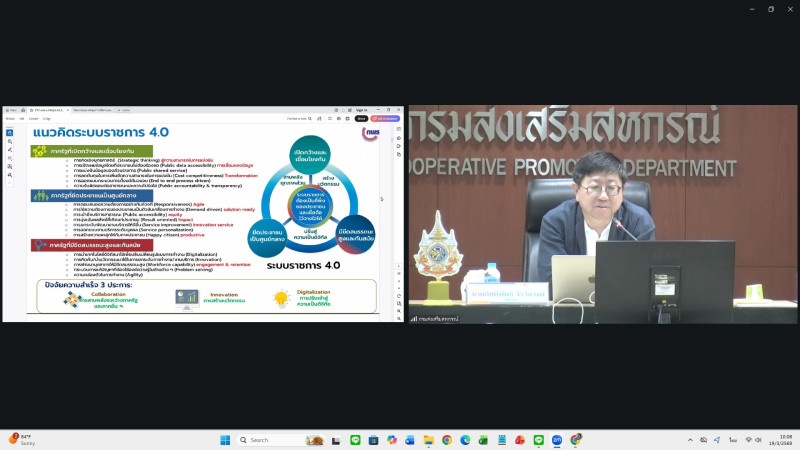Click Sign In in the shared window

click(362, 110)
